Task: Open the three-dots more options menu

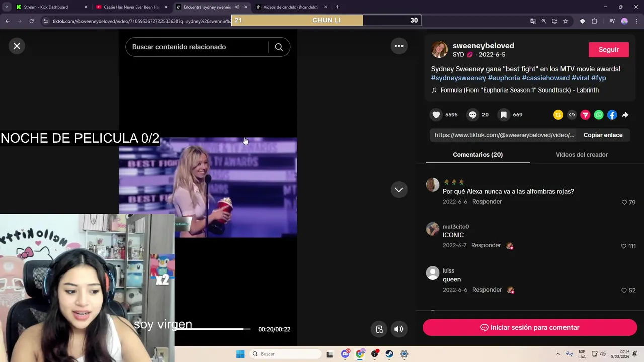Action: coord(399,46)
